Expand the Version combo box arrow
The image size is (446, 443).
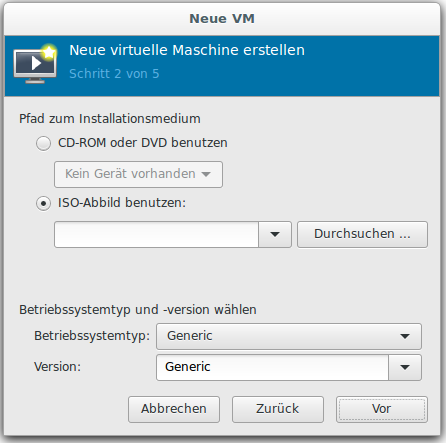pyautogui.click(x=405, y=367)
